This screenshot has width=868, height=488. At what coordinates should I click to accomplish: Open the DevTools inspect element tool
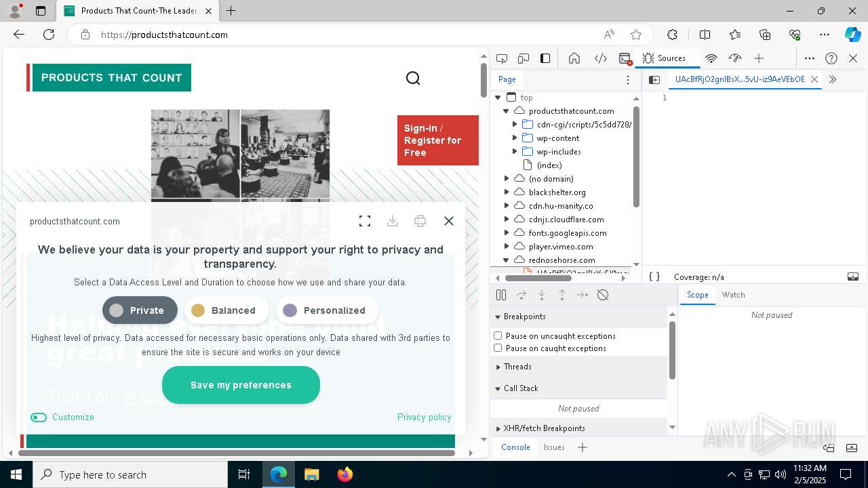(x=502, y=58)
